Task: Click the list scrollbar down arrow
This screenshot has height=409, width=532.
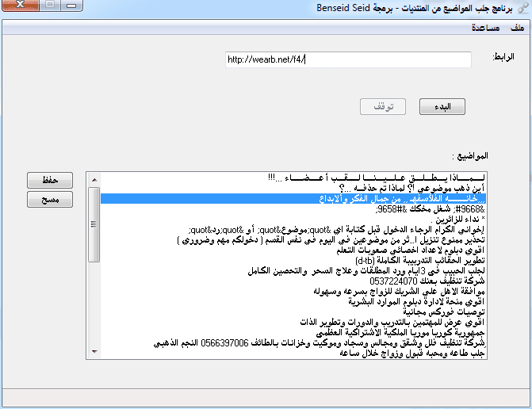Action: pos(94,351)
